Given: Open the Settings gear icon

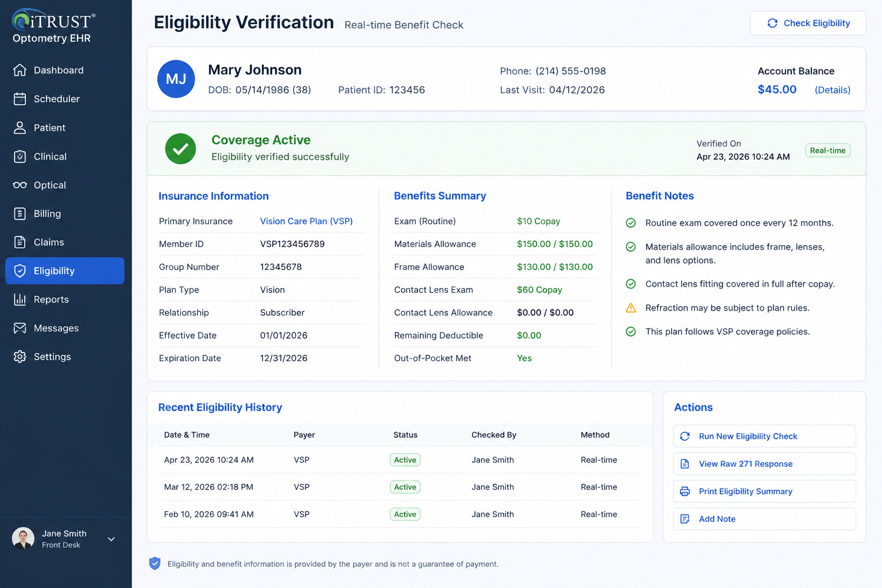Looking at the screenshot, I should click(x=20, y=357).
